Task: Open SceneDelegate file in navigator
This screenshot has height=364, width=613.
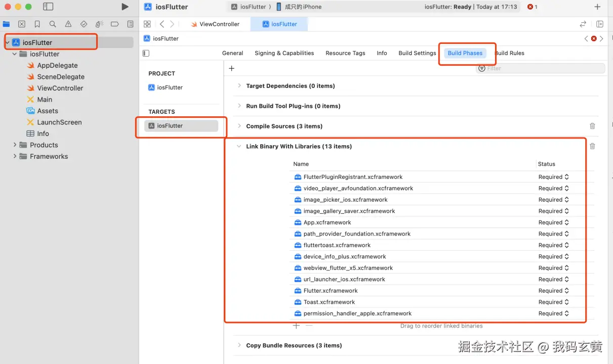Action: click(x=61, y=77)
